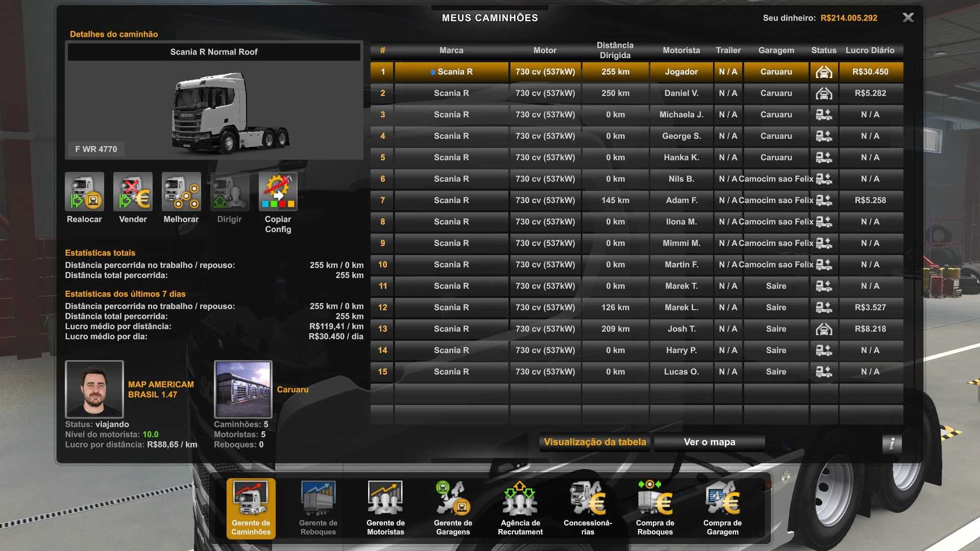Click the driver portrait thumbnail
Screen dimensions: 980x551
94,389
